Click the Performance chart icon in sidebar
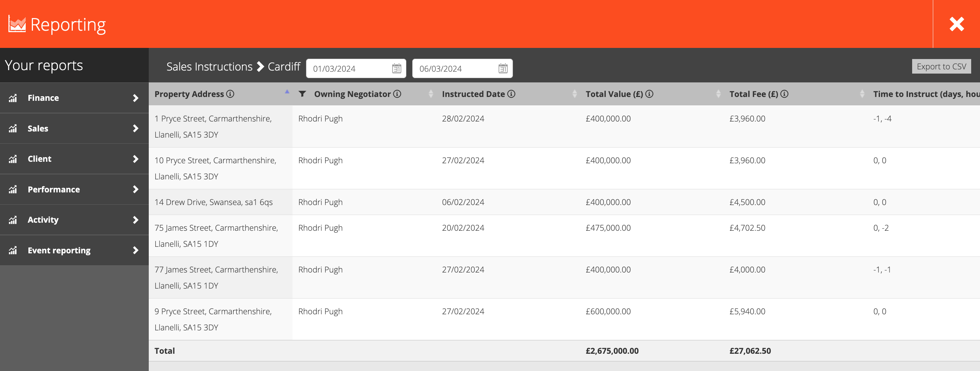 (x=13, y=189)
